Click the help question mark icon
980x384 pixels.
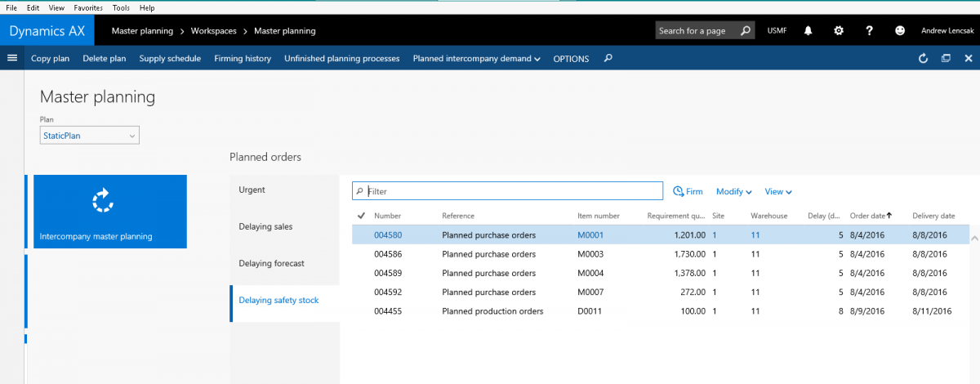[870, 31]
